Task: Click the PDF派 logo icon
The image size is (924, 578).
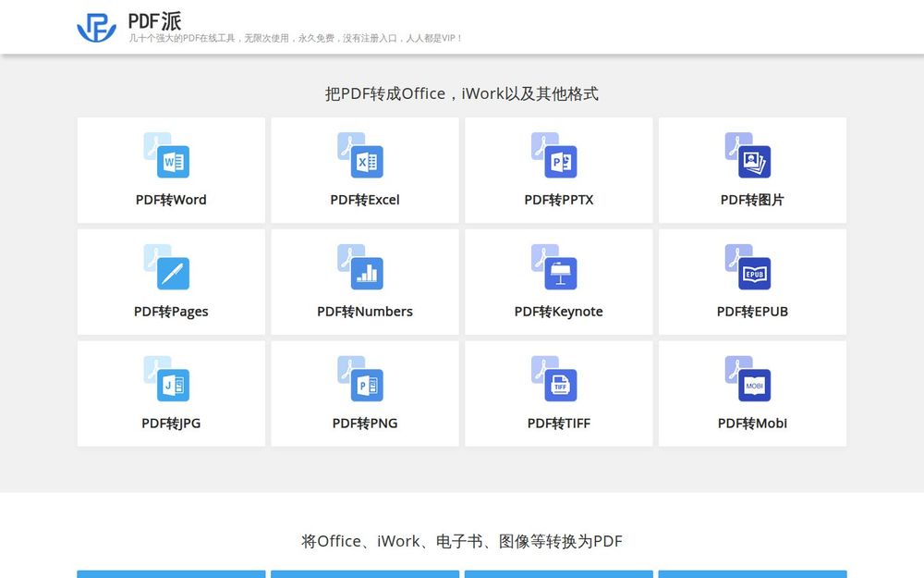Action: pos(97,28)
